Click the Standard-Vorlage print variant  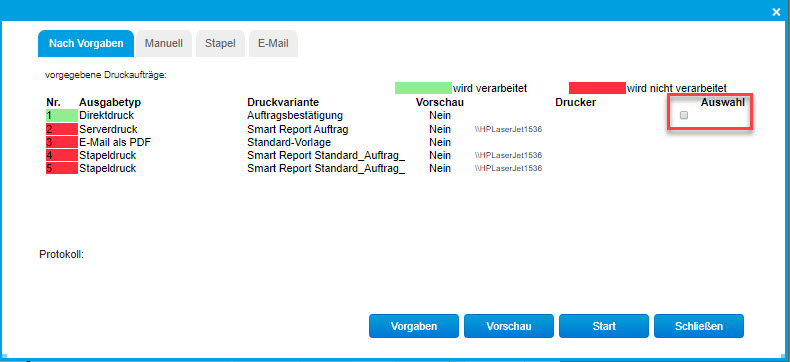289,142
